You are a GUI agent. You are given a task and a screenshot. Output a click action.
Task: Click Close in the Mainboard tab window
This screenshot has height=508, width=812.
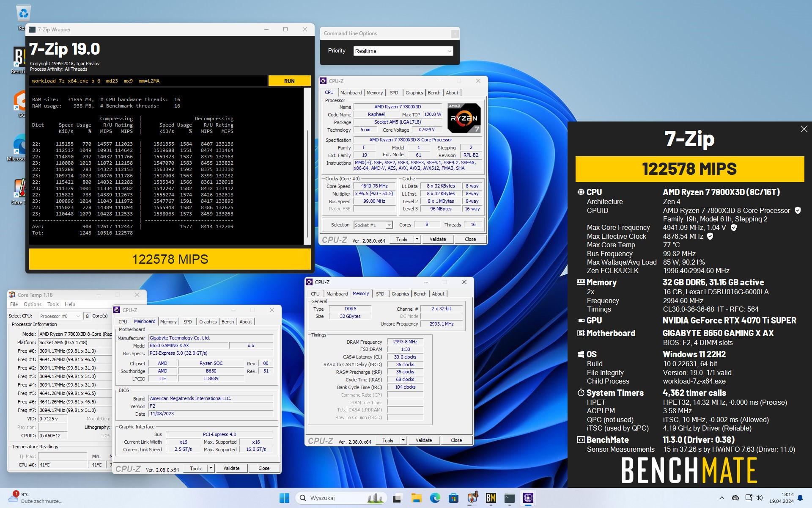(x=264, y=468)
